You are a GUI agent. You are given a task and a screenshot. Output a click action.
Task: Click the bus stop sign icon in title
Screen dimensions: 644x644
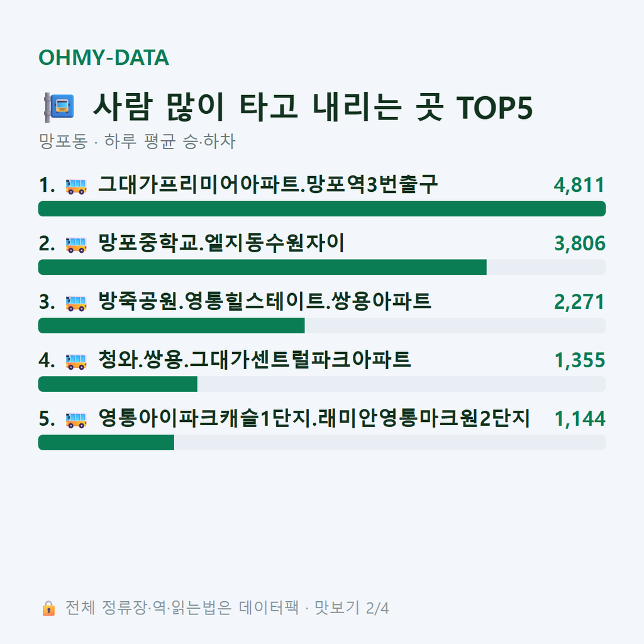[x=59, y=107]
